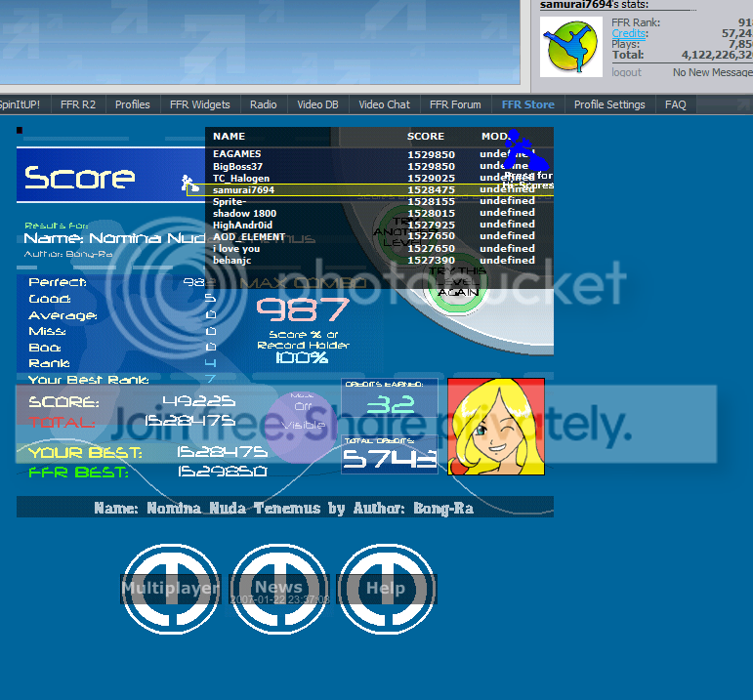Open the Help circular button

tap(385, 588)
